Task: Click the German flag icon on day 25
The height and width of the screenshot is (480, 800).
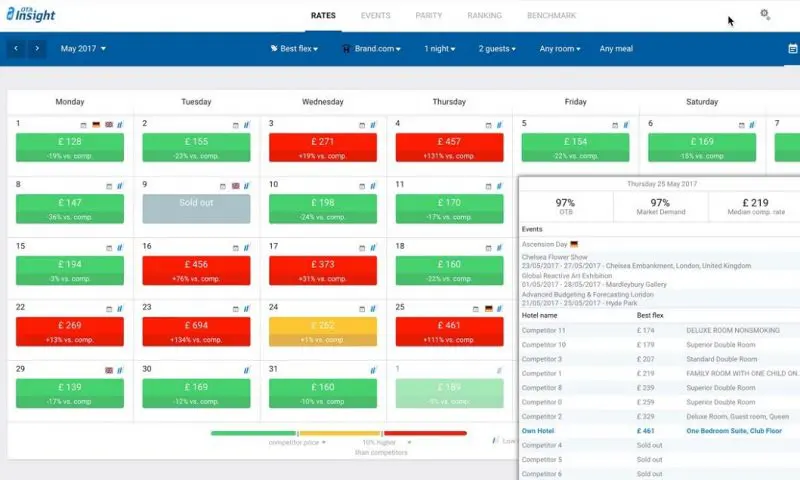Action: click(488, 308)
